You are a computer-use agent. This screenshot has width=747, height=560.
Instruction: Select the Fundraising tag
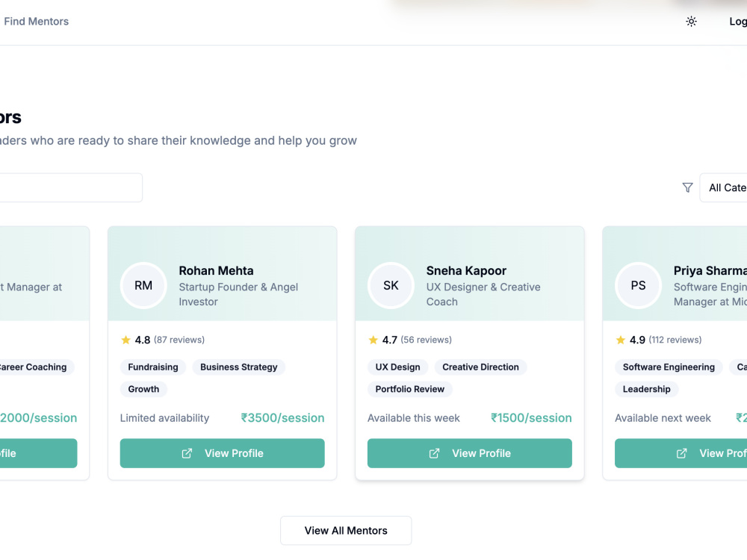[153, 367]
